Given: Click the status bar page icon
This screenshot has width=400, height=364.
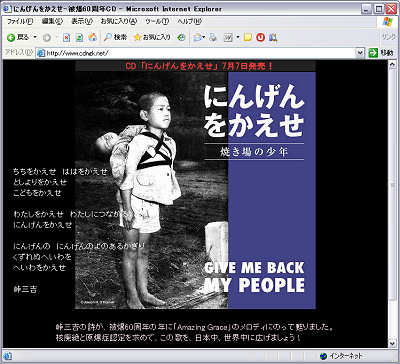Looking at the screenshot, I should coord(8,356).
